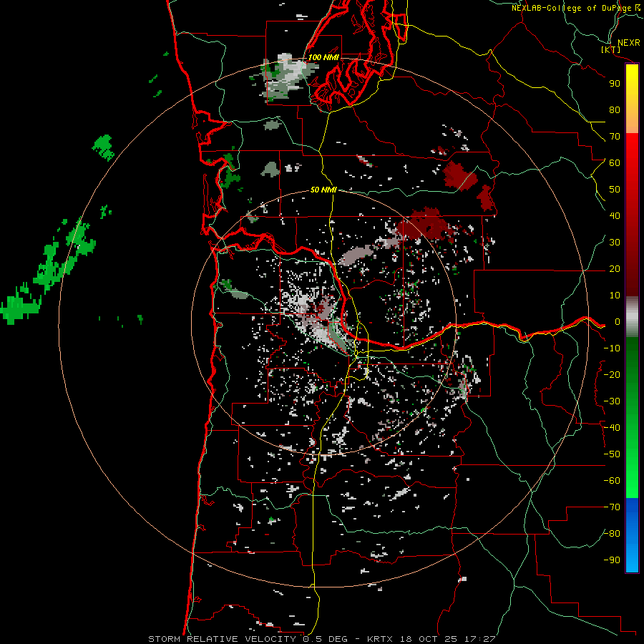Click the 50 NMI range ring label
Image resolution: width=644 pixels, height=644 pixels.
pyautogui.click(x=323, y=190)
